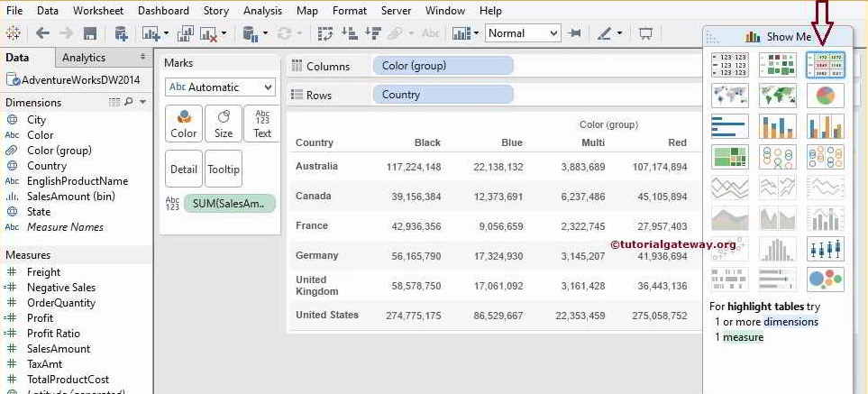Open the Server menu

click(396, 10)
